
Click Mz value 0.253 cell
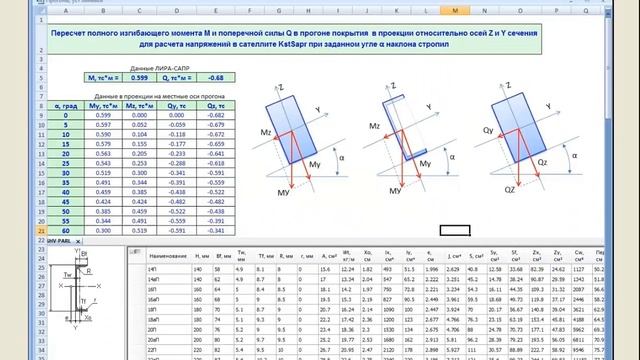pyautogui.click(x=139, y=163)
